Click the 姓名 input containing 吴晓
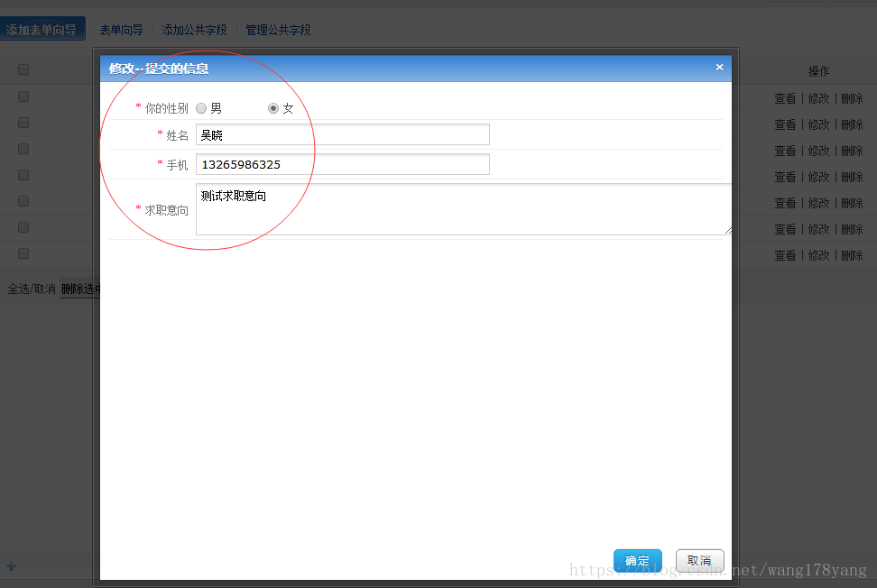The image size is (877, 588). coord(342,134)
